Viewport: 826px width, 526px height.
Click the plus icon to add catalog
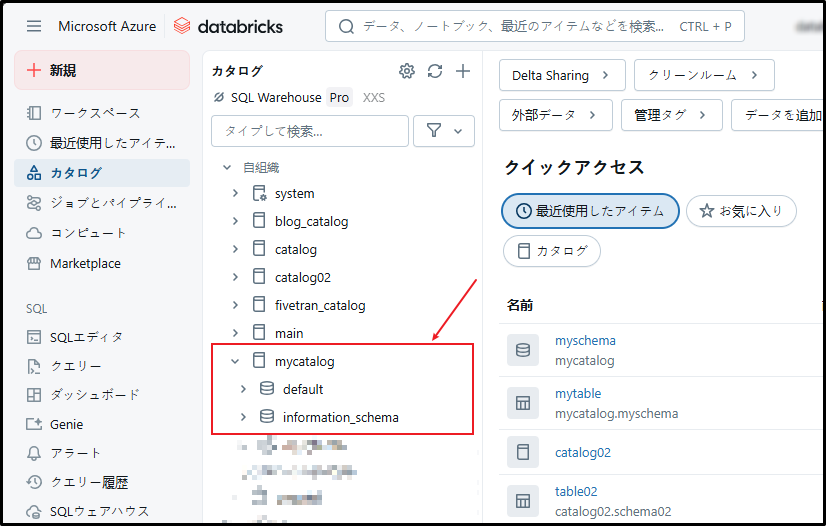click(x=462, y=71)
